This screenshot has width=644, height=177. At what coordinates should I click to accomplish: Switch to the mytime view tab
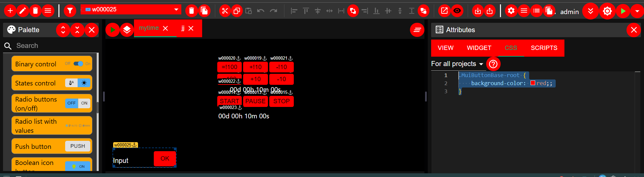click(149, 28)
